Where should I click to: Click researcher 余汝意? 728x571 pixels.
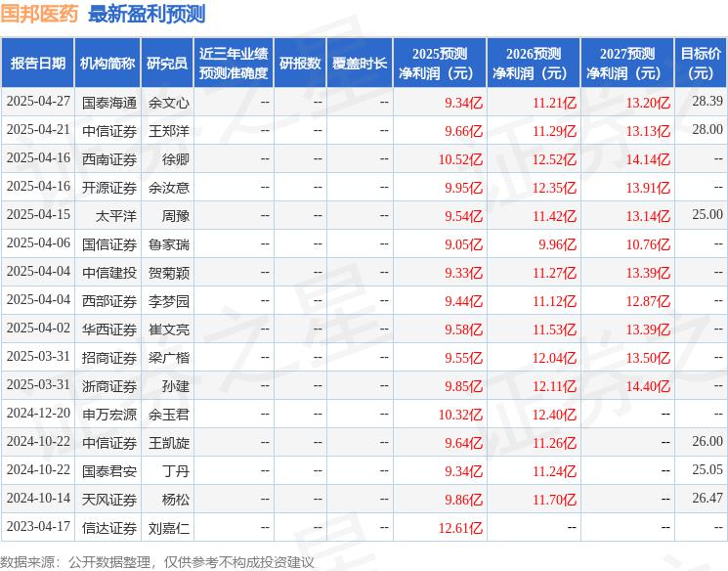(168, 187)
